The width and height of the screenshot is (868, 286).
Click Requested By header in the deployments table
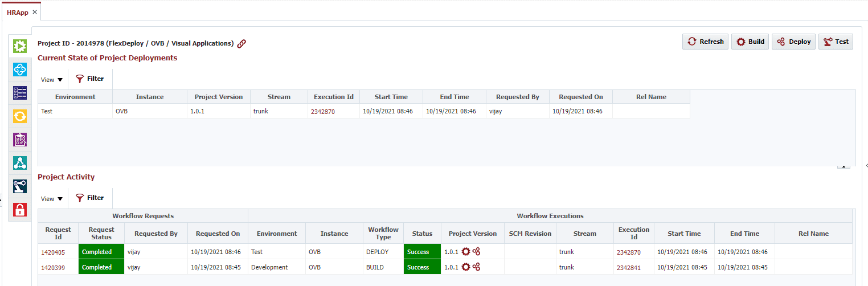coord(518,97)
